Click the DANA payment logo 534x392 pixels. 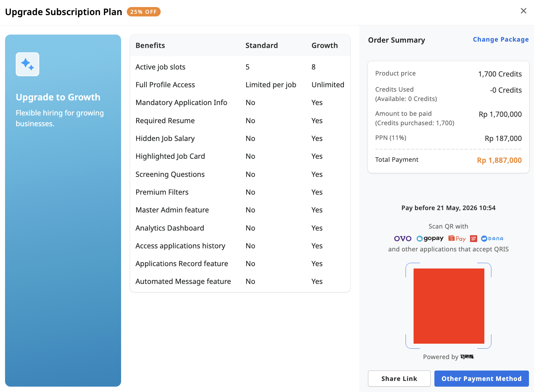(x=492, y=239)
